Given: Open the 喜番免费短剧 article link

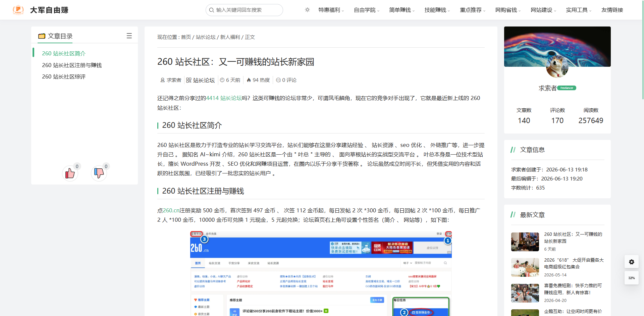Looking at the screenshot, I should coord(573,289).
